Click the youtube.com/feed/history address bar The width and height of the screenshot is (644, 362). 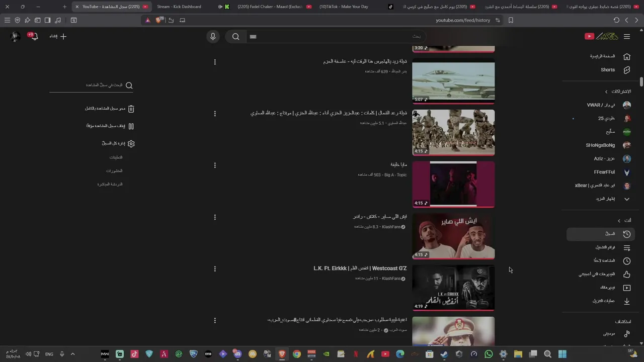tap(463, 20)
